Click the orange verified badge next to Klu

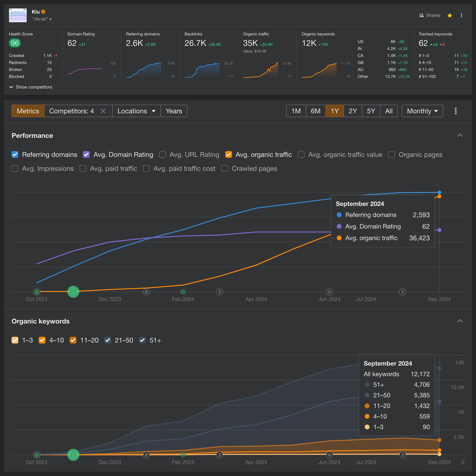[43, 12]
